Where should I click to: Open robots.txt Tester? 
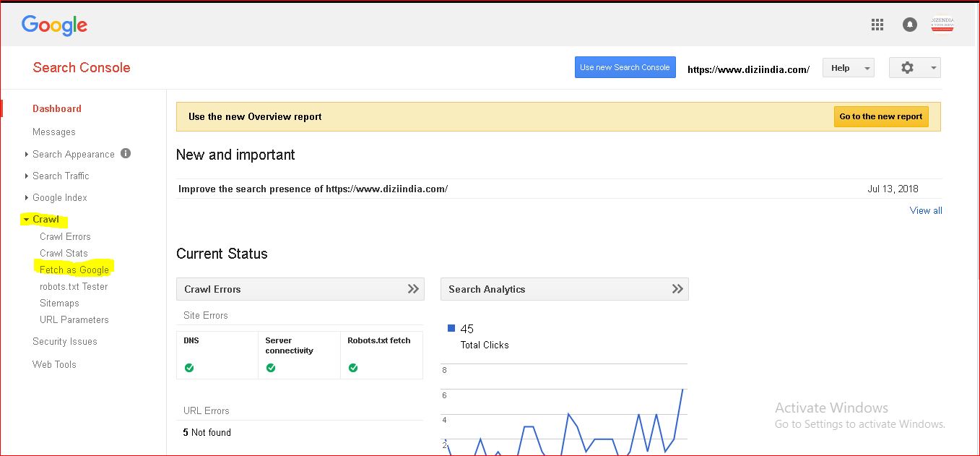coord(74,286)
